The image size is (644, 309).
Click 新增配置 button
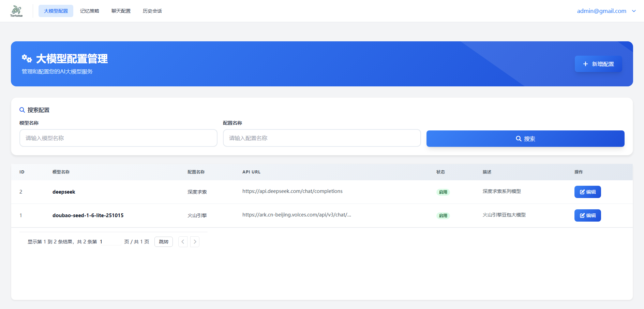(598, 64)
